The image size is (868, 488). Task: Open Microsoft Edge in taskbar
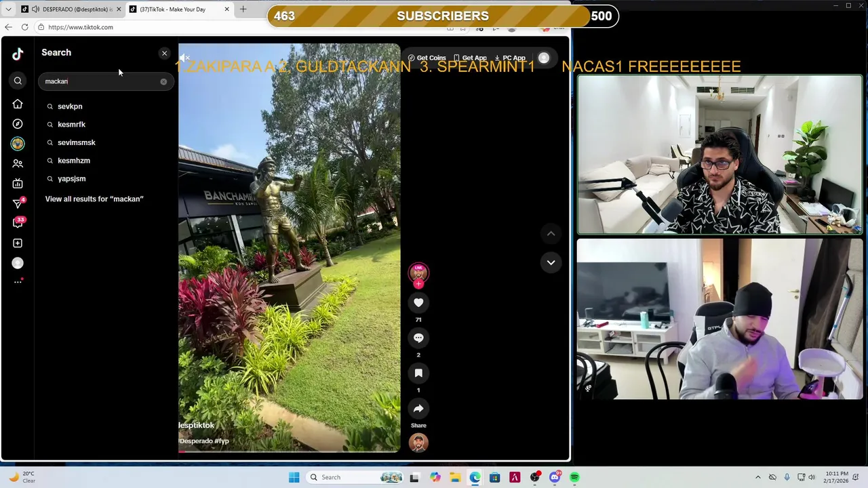coord(475,477)
